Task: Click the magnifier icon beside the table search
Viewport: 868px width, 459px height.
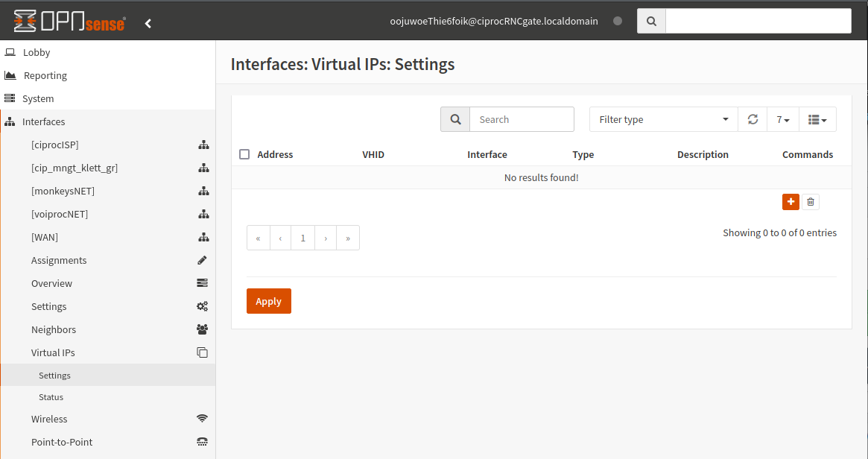Action: coord(455,118)
